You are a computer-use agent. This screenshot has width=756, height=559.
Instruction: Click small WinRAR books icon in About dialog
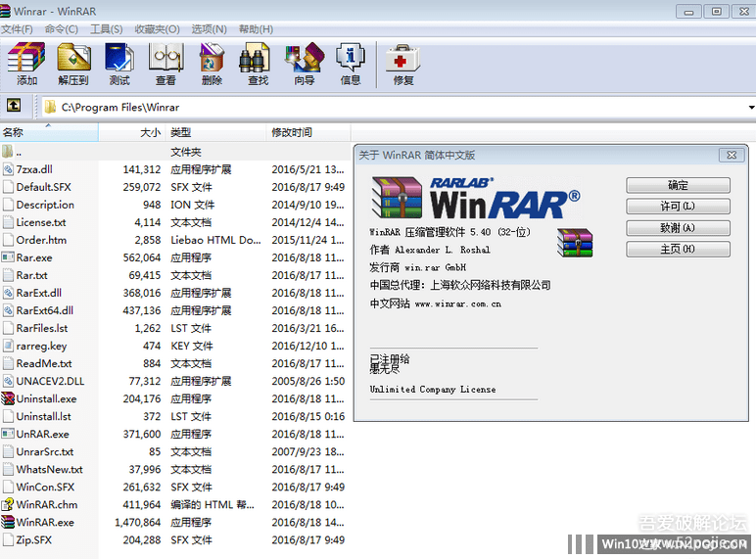575,243
